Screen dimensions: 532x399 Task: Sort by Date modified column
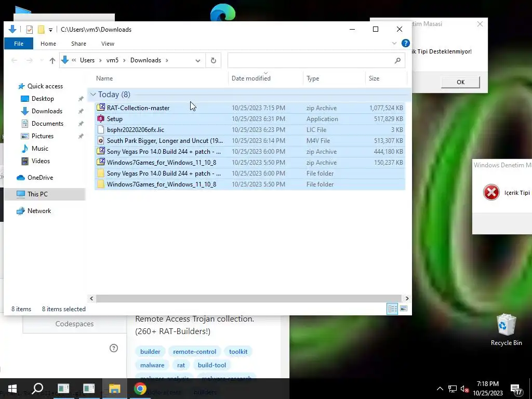[x=251, y=78]
